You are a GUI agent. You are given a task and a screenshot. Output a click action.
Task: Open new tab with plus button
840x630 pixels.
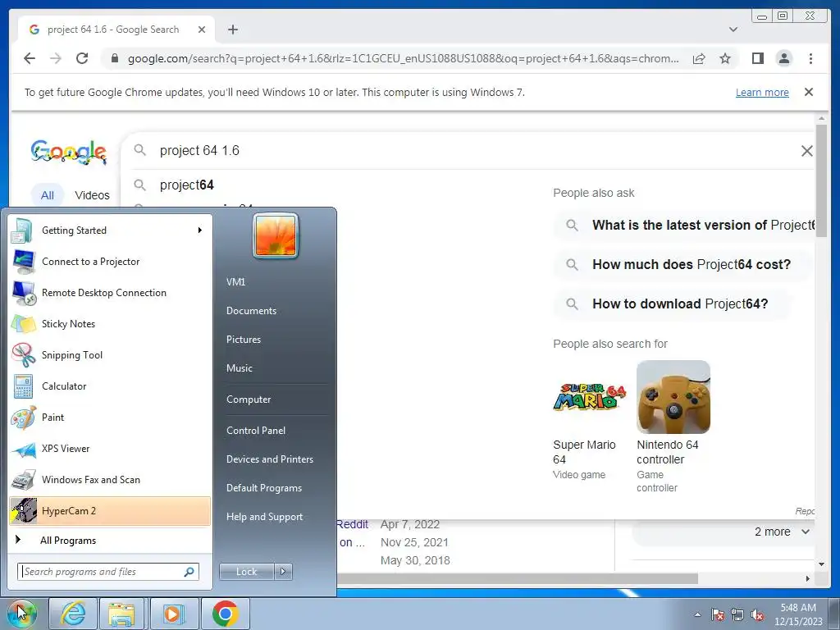232,30
